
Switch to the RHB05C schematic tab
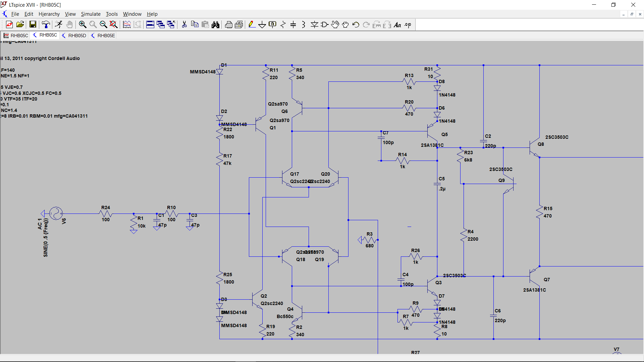pos(45,35)
